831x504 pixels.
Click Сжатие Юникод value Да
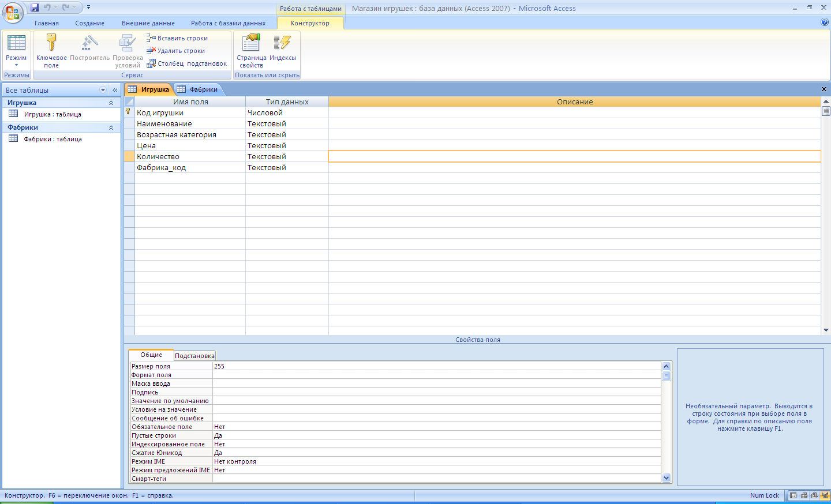click(436, 453)
